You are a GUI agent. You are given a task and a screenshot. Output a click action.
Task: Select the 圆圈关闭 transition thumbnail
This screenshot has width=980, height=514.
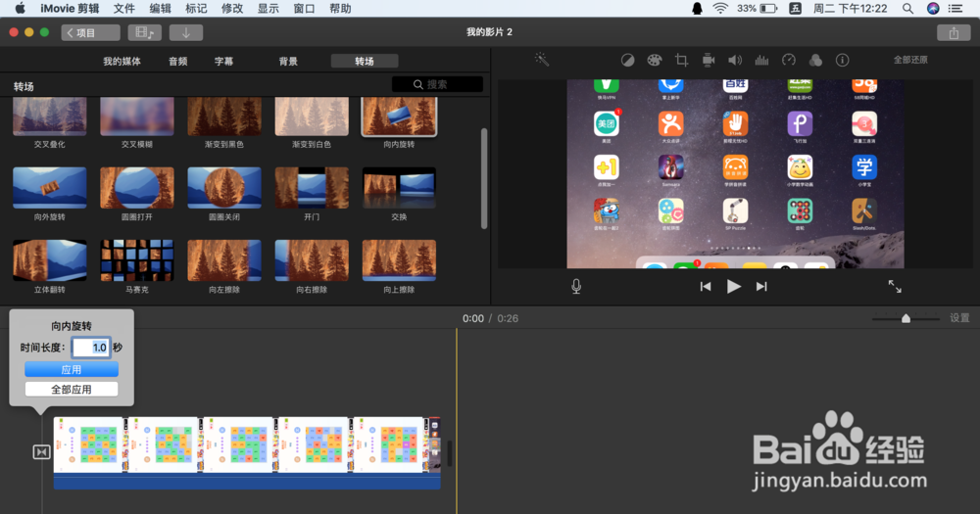point(224,187)
